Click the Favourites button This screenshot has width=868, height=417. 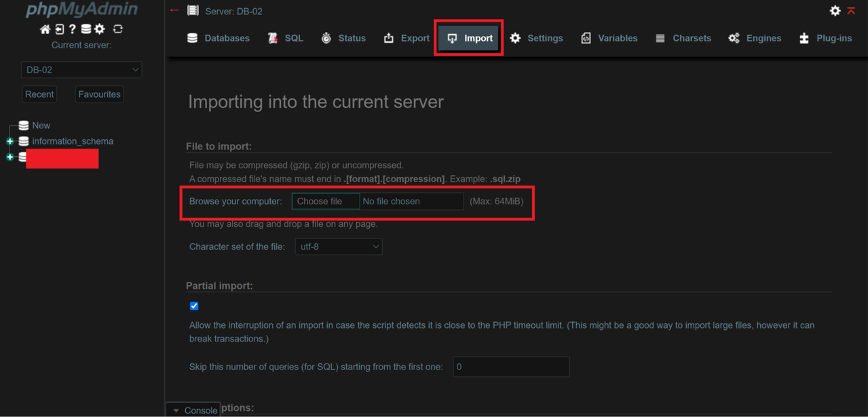click(x=99, y=94)
